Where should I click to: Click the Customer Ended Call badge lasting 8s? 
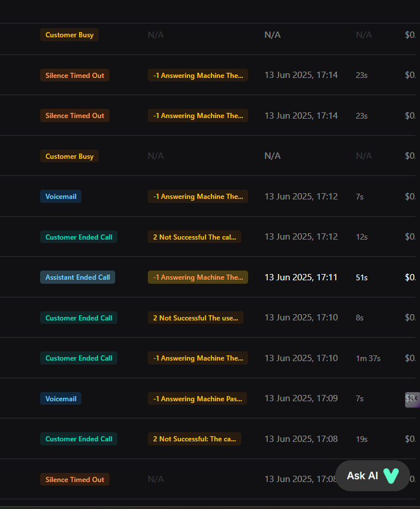78,318
